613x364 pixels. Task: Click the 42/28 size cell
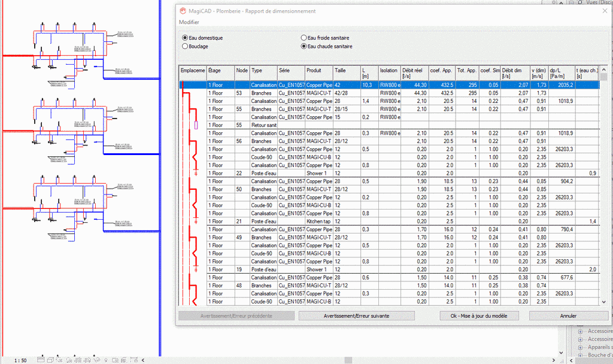click(x=347, y=93)
